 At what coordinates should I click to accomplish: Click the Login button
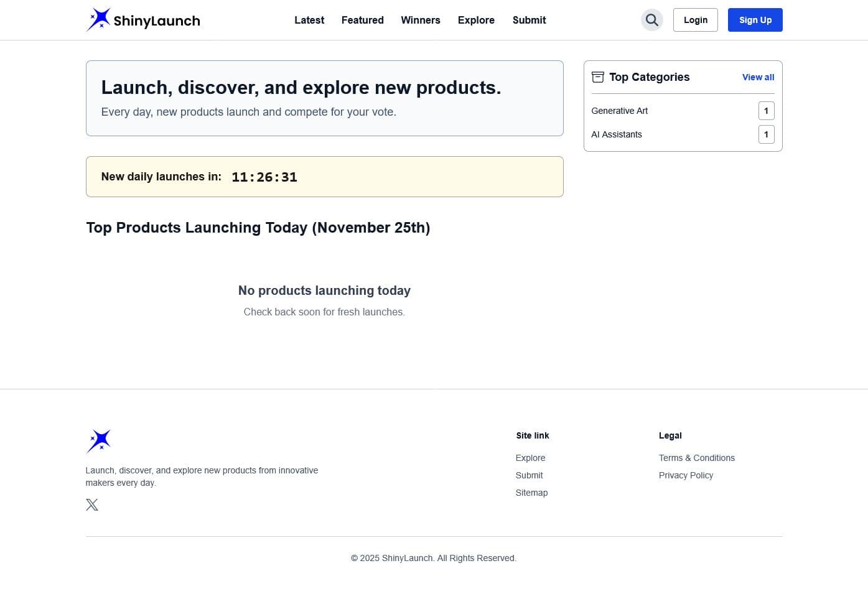point(696,20)
